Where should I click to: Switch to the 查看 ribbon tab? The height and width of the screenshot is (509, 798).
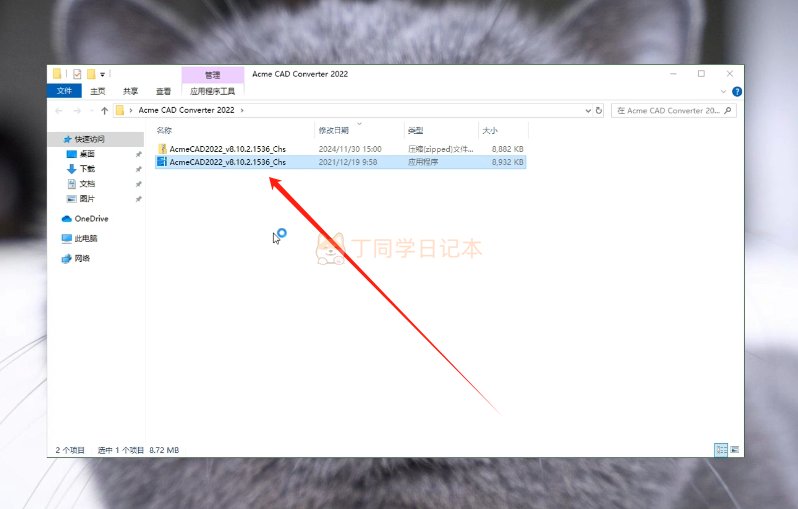163,91
